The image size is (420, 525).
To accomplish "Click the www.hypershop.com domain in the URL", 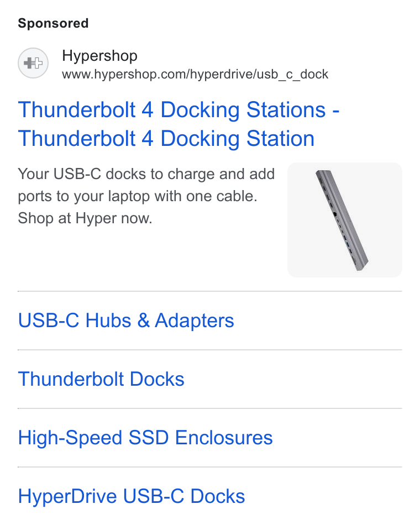I will (124, 75).
